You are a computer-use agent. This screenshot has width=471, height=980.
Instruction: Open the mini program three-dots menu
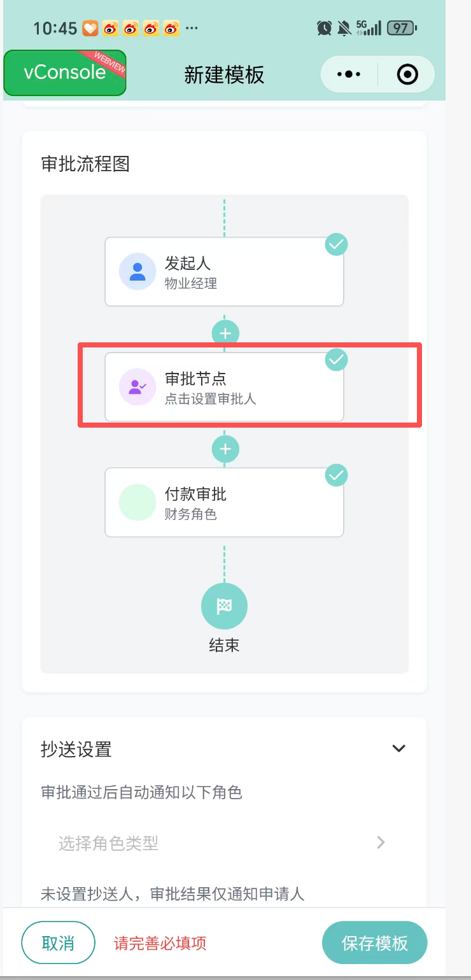coord(349,74)
